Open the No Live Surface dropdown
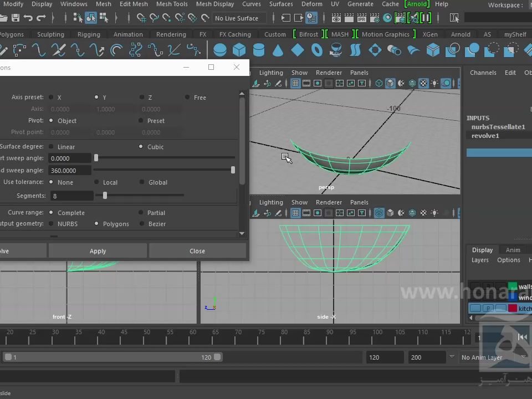532x399 pixels. [x=237, y=18]
